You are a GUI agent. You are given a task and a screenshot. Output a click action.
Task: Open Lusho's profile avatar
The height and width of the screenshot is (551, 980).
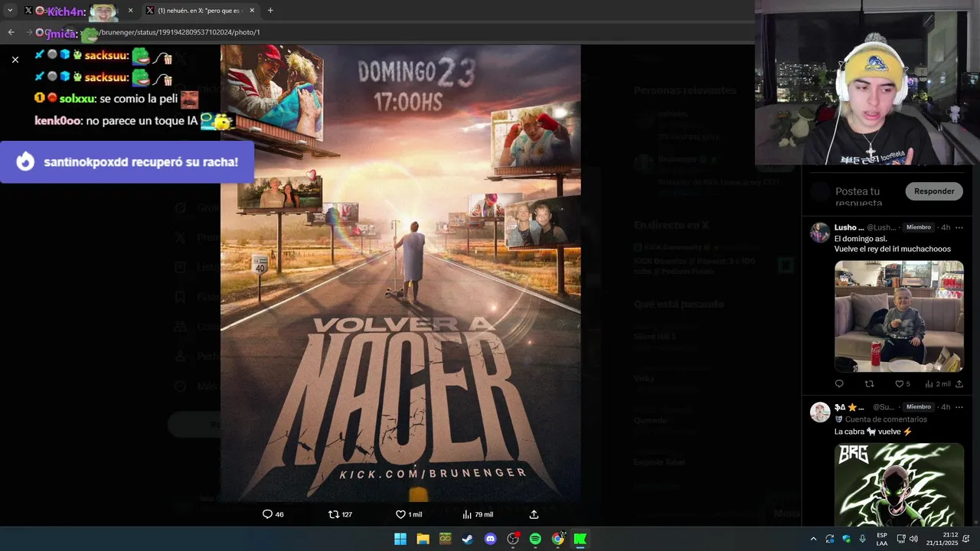(820, 233)
